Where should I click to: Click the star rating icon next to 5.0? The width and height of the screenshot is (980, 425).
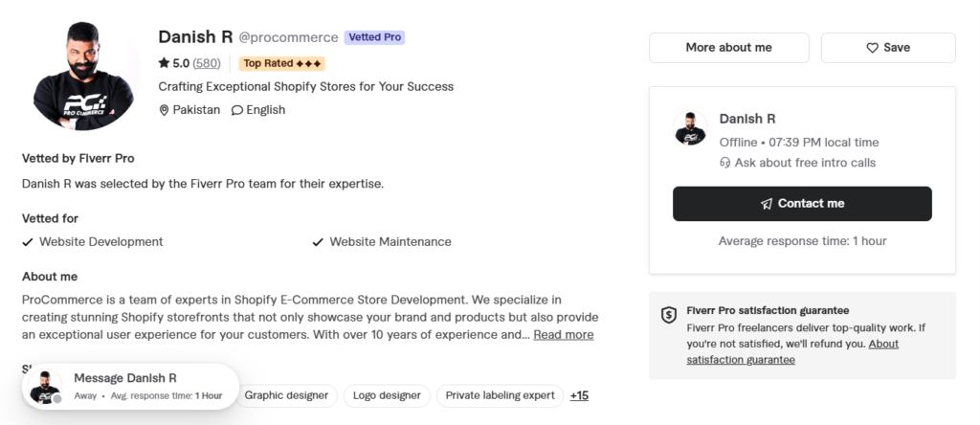click(164, 62)
